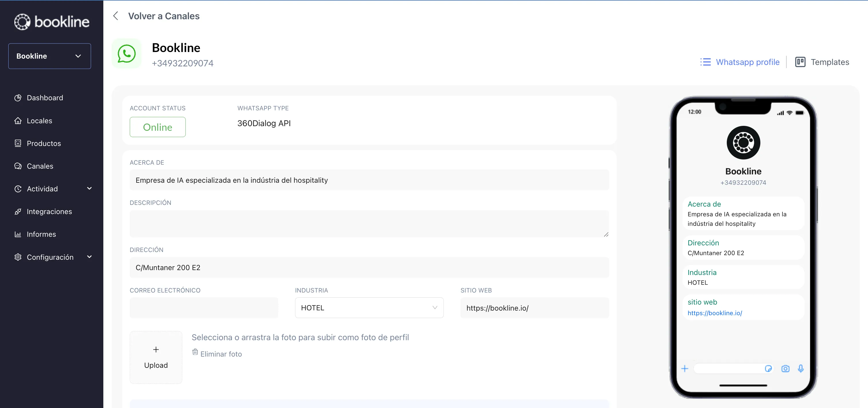Click the microphone icon in phone preview
Viewport: 868px width, 408px height.
[801, 369]
